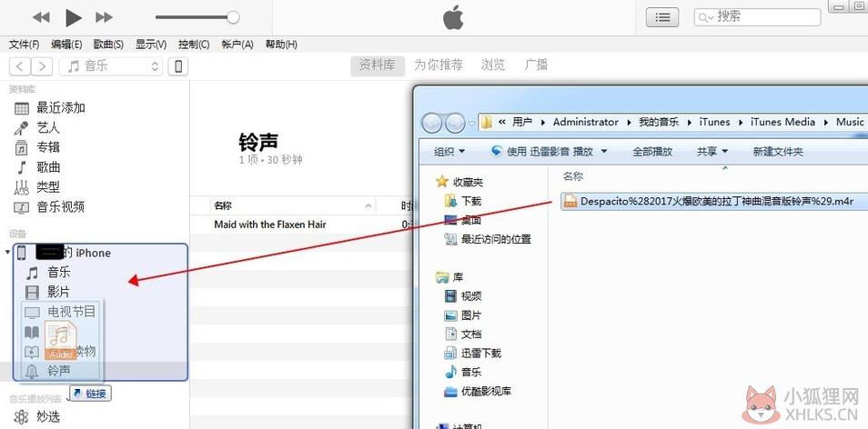The image size is (868, 429).
Task: Switch to the 广播 tab
Action: click(x=536, y=65)
